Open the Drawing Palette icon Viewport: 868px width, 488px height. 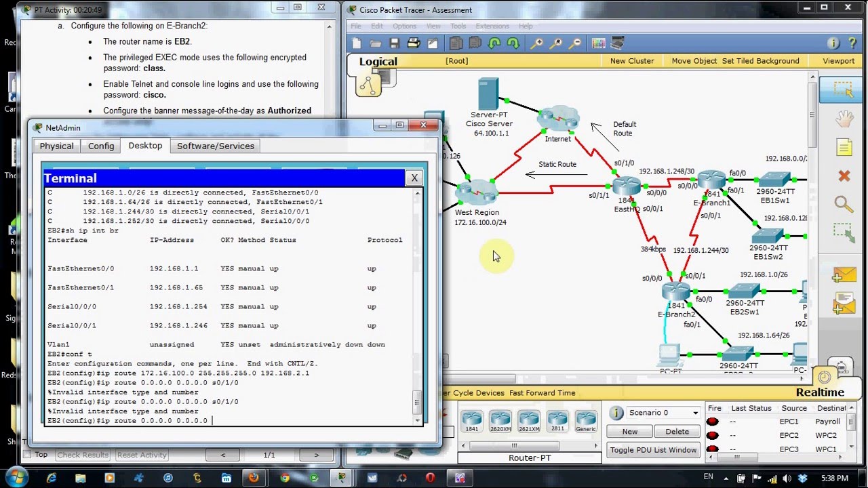click(x=599, y=43)
